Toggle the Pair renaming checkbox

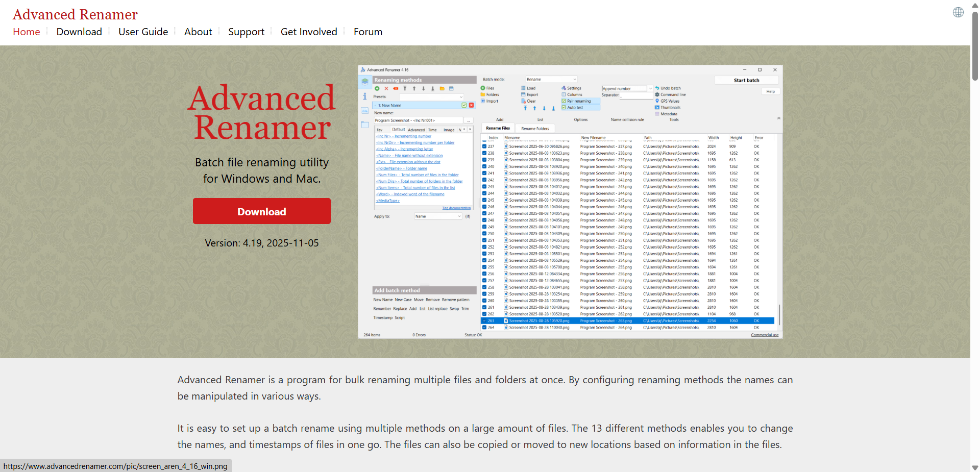564,101
